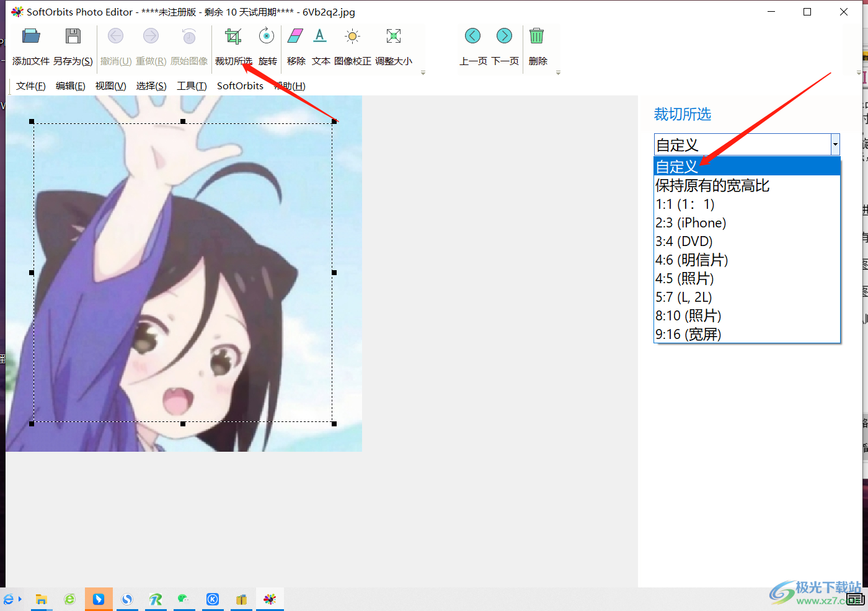Image resolution: width=868 pixels, height=611 pixels.
Task: Choose the 3:4 (DVD) ratio
Action: 747,241
